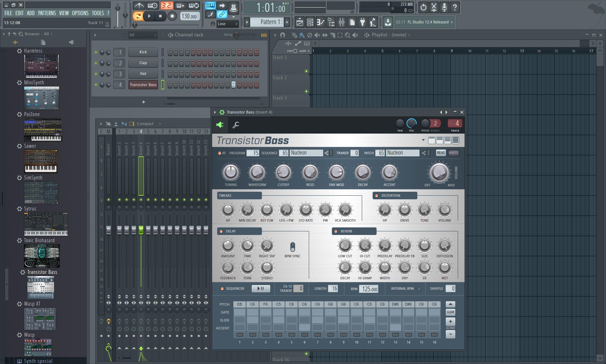The image size is (606, 364).
Task: Toggle the Transistor Bass channel mute LED
Action: click(96, 85)
